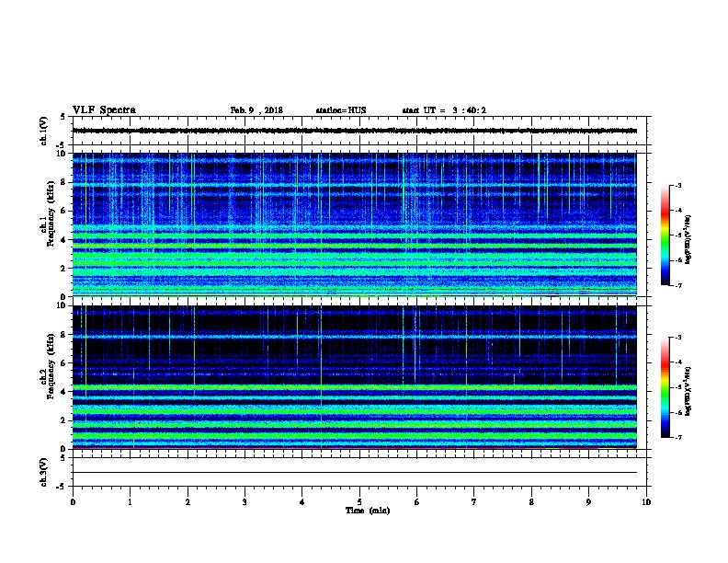Screen dimensions: 728x563
Task: Click the "ch.3(V)" axis label
Action: [43, 472]
